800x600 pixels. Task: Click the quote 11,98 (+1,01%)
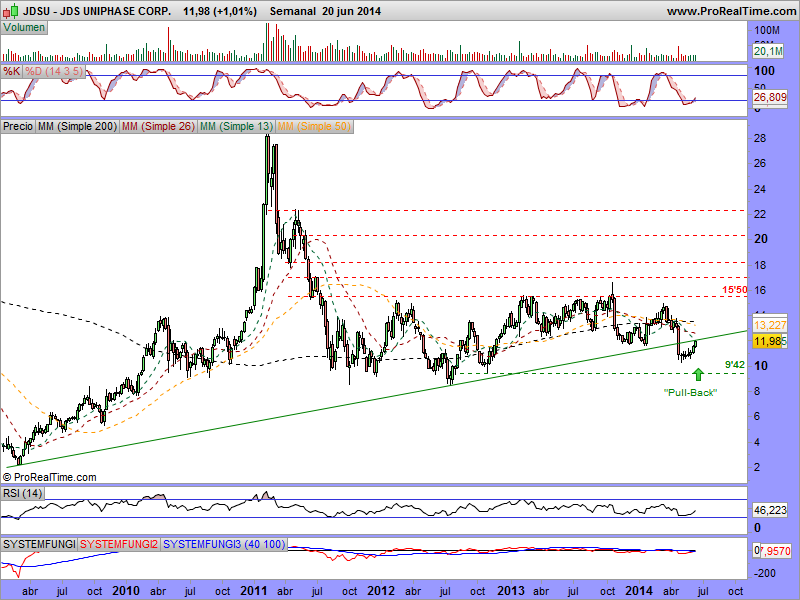(220, 11)
